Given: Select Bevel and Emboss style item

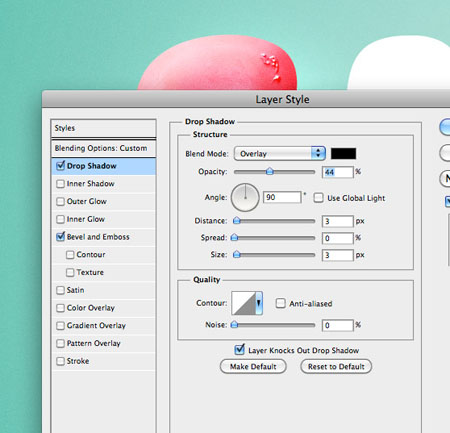Looking at the screenshot, I should coord(103,237).
